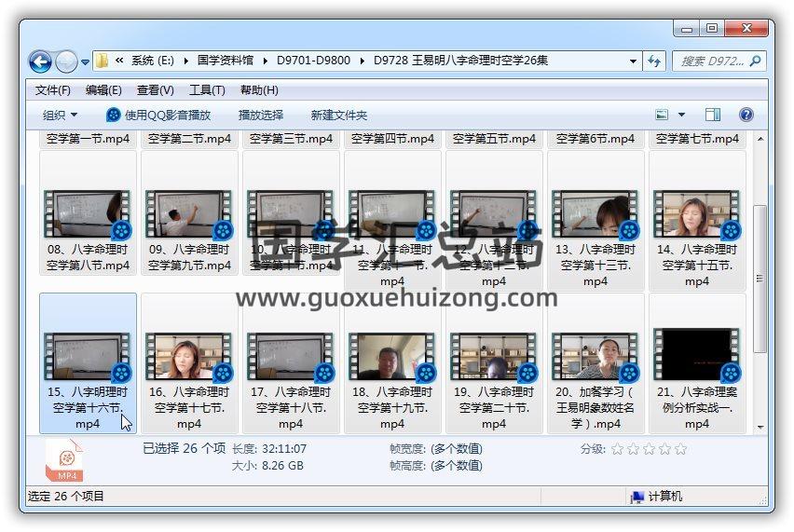This screenshot has width=794, height=532.
Task: Open the 组织 dropdown menu
Action: tap(61, 115)
